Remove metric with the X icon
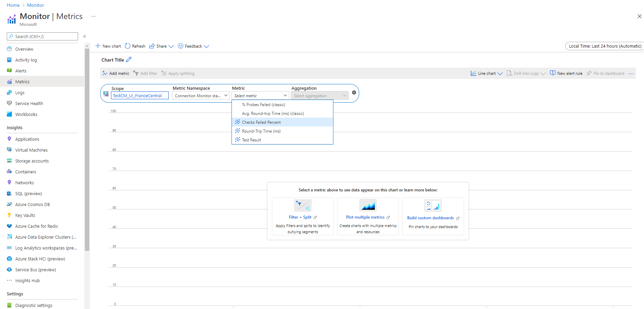644x309 pixels. (x=354, y=92)
